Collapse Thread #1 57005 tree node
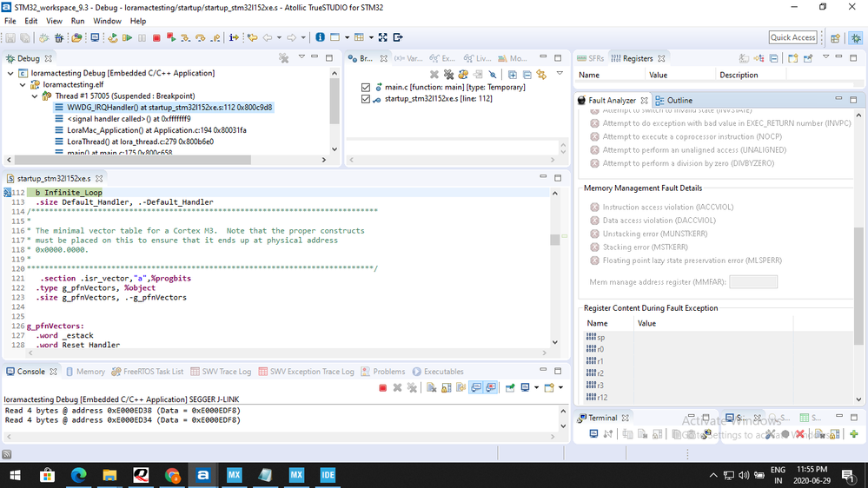 tap(35, 96)
